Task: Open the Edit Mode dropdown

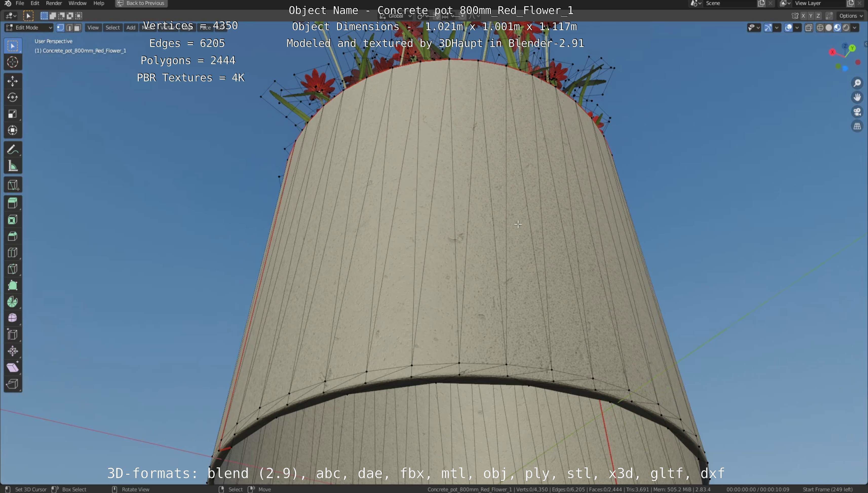Action: (29, 28)
